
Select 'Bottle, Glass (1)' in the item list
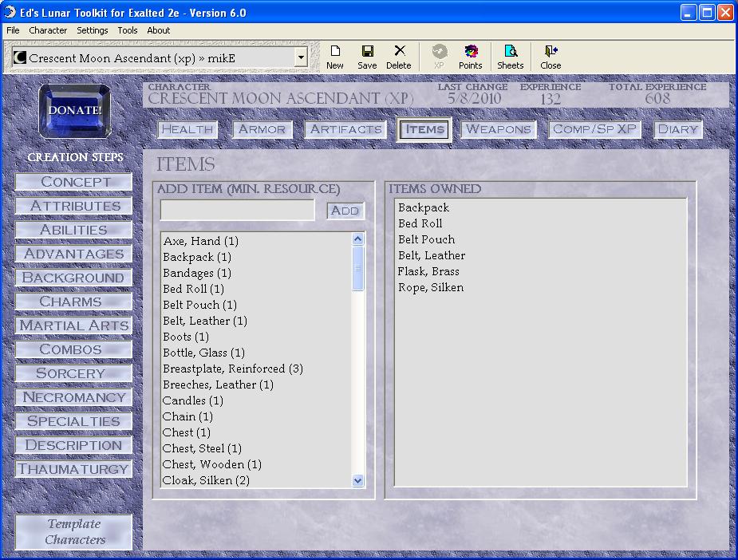pos(203,353)
